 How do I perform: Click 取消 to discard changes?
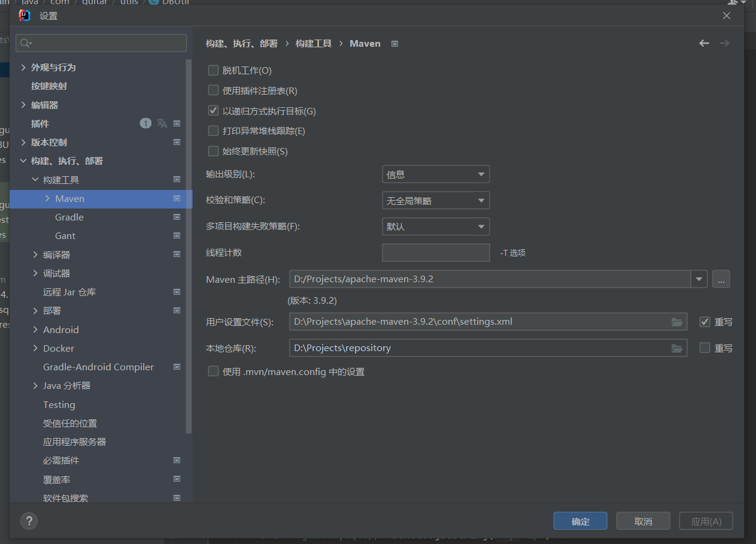coord(643,521)
